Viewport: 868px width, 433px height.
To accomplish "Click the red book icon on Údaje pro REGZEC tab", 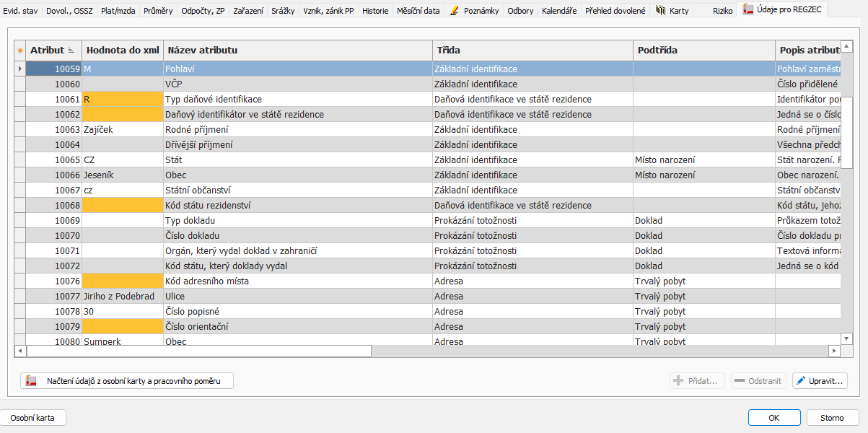I will [748, 10].
